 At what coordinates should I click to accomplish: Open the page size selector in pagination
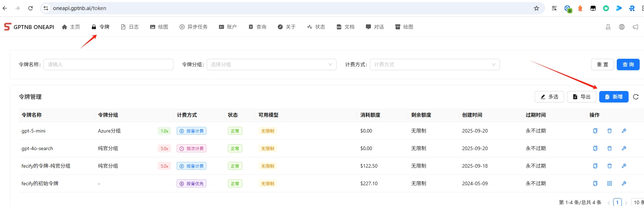(x=638, y=202)
